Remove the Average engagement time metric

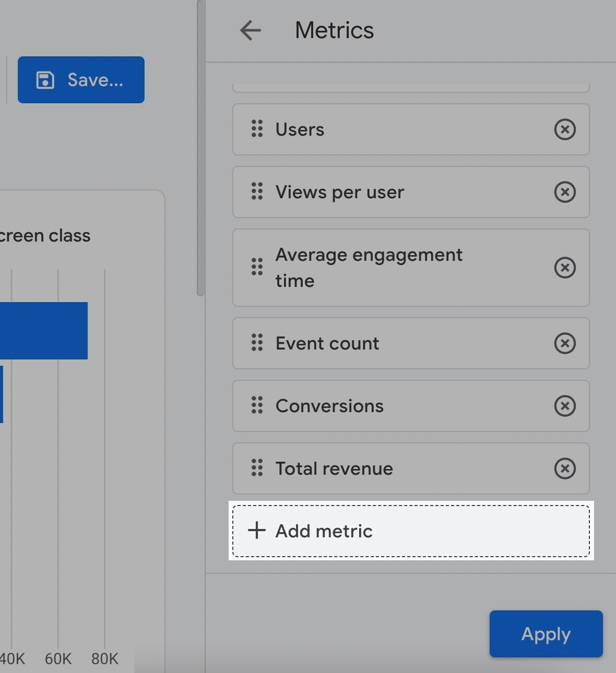[x=565, y=268]
